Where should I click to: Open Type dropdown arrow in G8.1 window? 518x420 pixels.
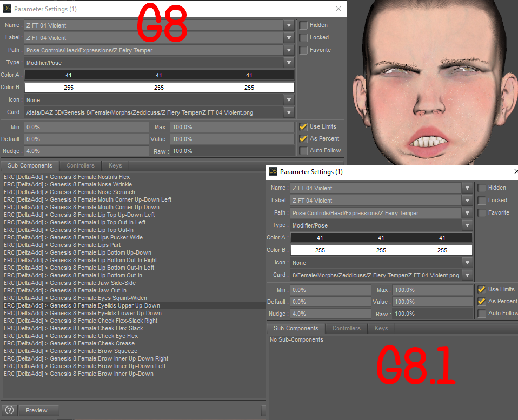[x=467, y=225]
